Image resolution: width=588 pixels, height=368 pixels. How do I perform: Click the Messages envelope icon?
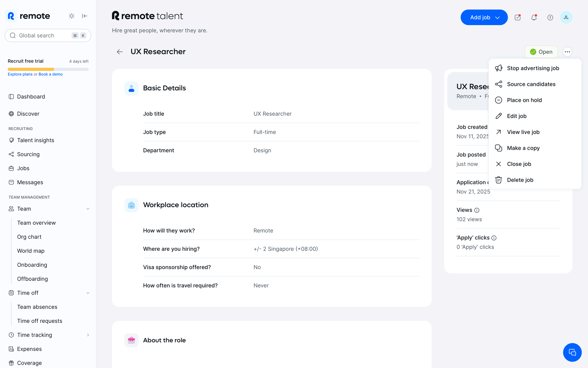tap(11, 182)
